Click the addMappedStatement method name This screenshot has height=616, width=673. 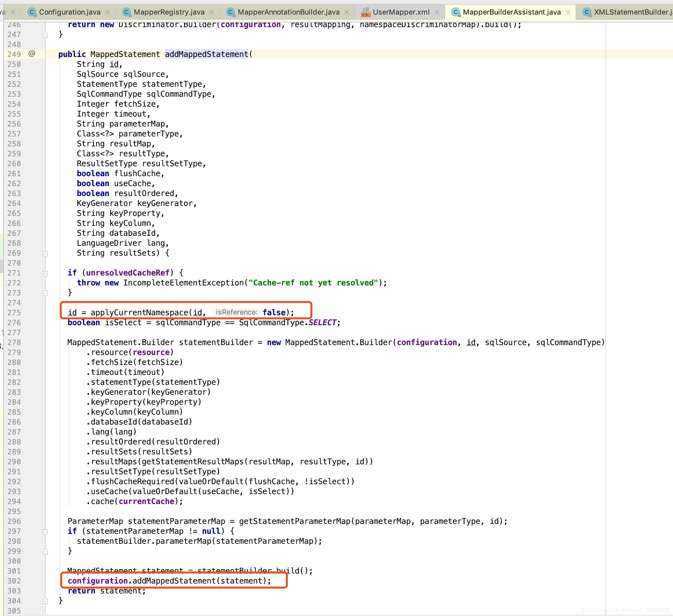(x=206, y=54)
